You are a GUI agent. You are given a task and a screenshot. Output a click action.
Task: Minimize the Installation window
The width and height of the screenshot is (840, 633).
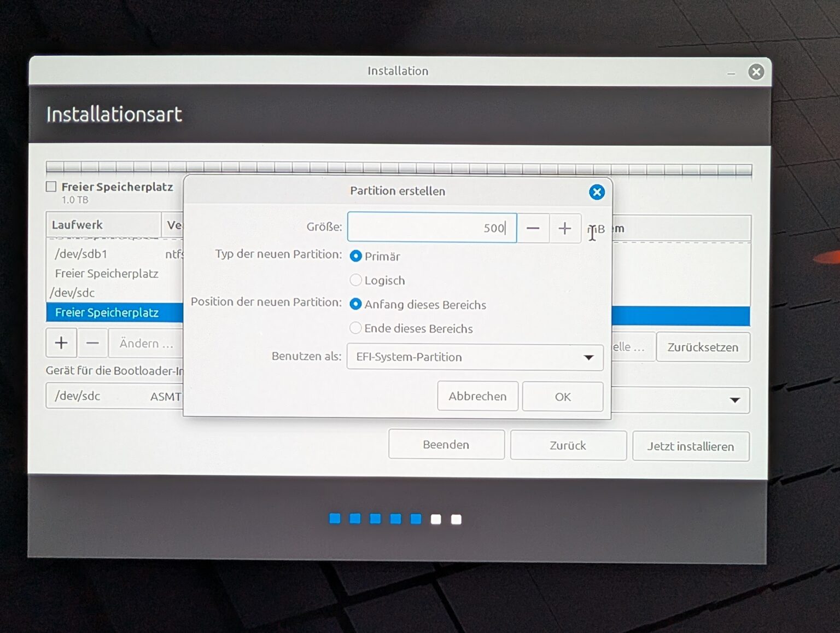click(x=731, y=73)
